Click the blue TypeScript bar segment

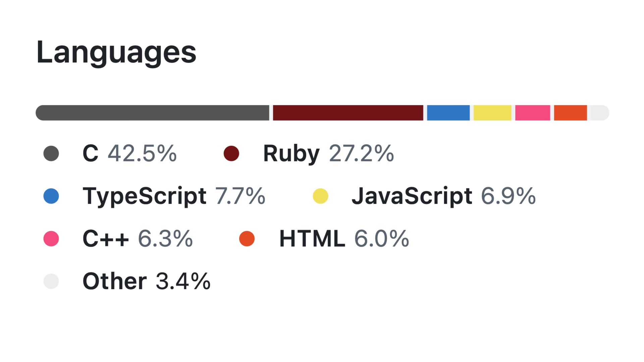(448, 113)
